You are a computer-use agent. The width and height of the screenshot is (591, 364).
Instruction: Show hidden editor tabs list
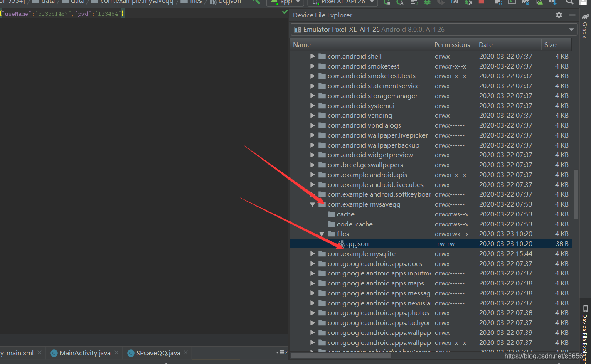pyautogui.click(x=282, y=352)
